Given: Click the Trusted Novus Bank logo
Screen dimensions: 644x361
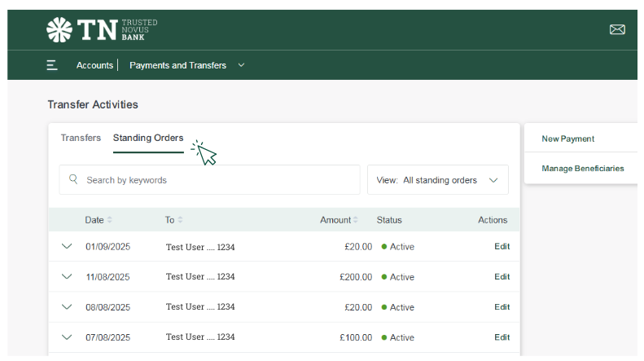Looking at the screenshot, I should tap(102, 29).
